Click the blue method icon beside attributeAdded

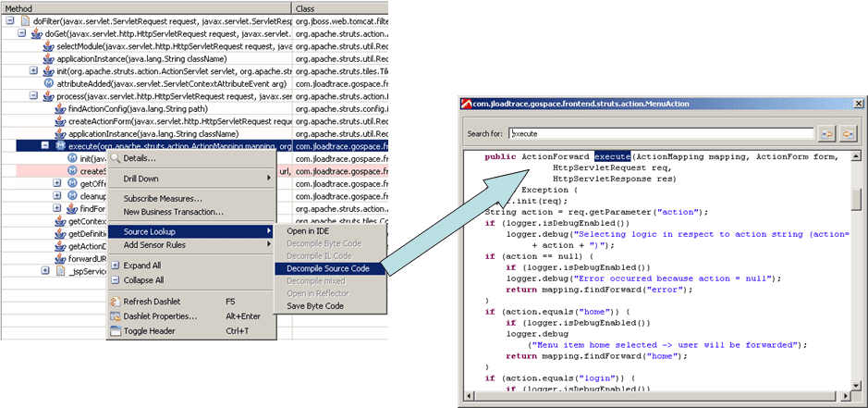click(x=49, y=83)
